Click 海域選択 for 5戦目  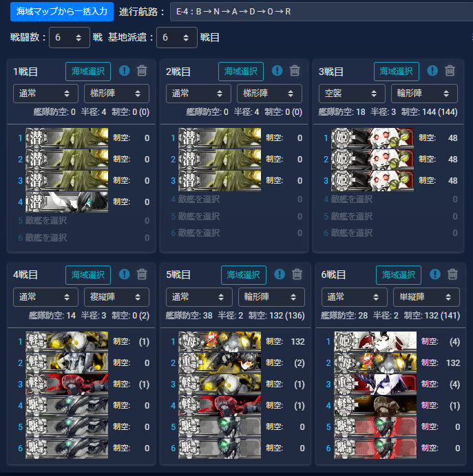(244, 275)
